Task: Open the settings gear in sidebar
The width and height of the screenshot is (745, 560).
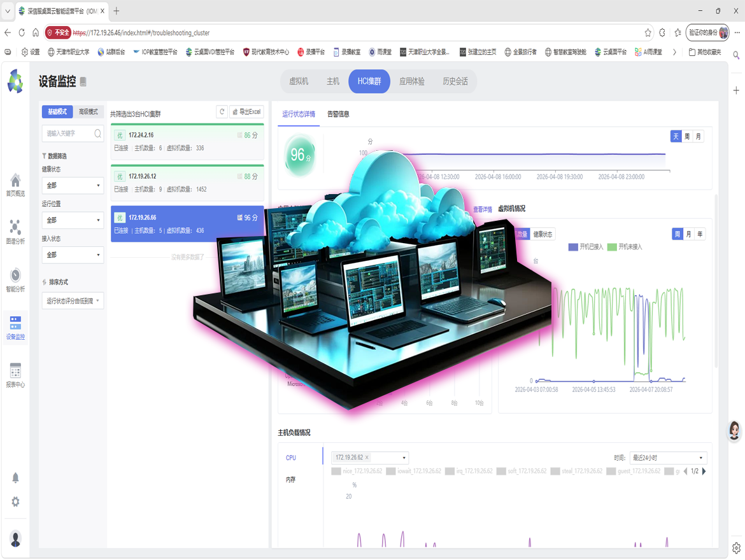Action: pyautogui.click(x=15, y=502)
